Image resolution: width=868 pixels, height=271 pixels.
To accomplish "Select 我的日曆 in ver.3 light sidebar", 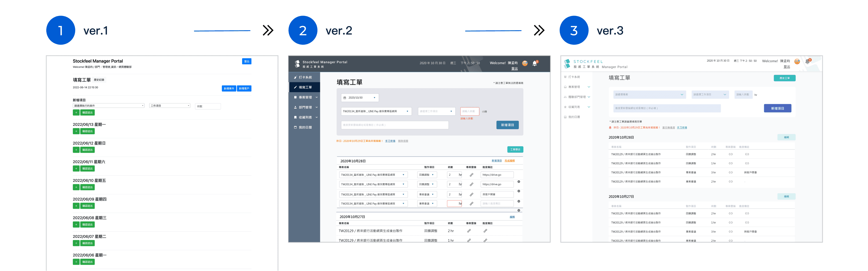I will 573,117.
